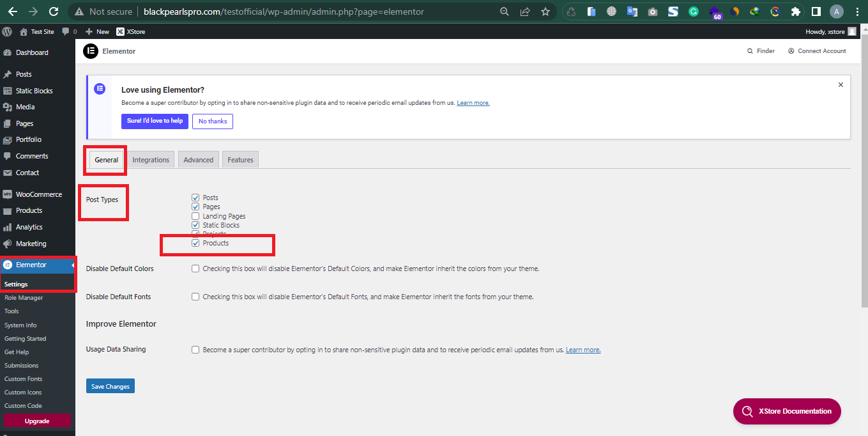The image size is (868, 436).
Task: Switch to the Features tab
Action: pyautogui.click(x=240, y=160)
